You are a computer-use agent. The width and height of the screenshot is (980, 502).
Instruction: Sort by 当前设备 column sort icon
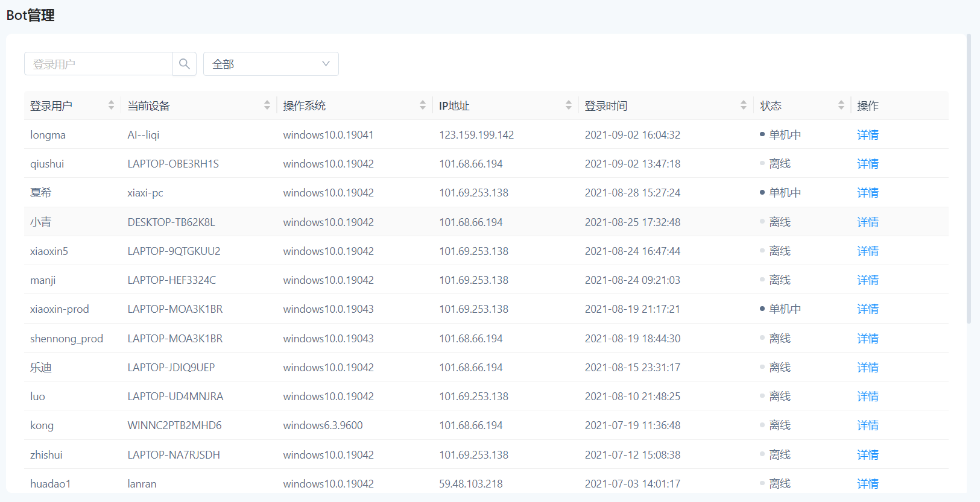coord(267,105)
